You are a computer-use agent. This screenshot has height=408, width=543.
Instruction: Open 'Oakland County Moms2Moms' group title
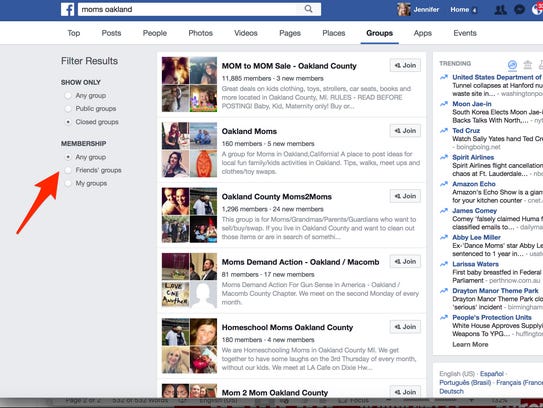277,197
